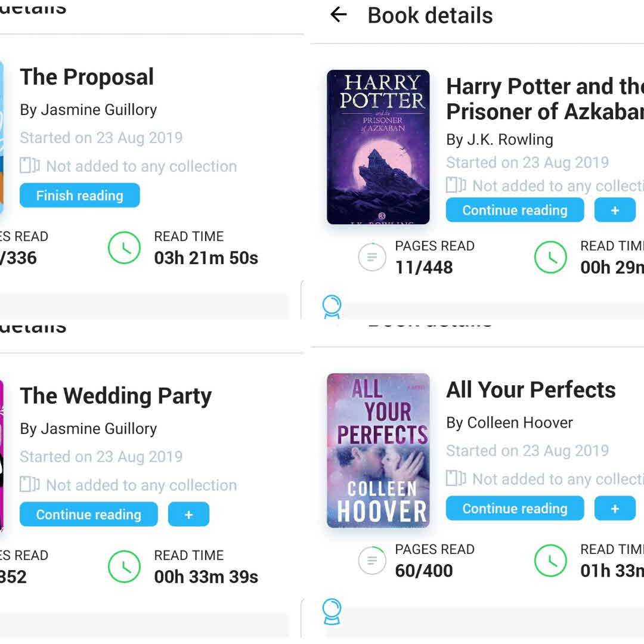This screenshot has width=644, height=644.
Task: Go back using the Book details arrow
Action: (x=338, y=15)
